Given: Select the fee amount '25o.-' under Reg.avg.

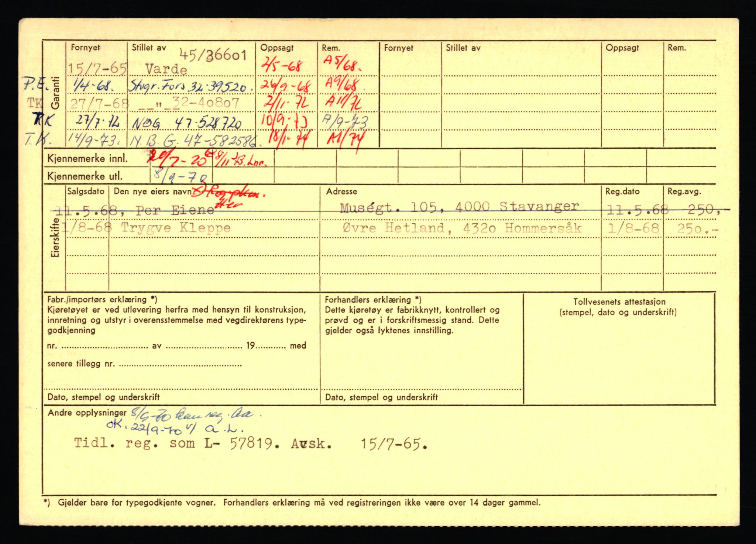Looking at the screenshot, I should [x=697, y=229].
